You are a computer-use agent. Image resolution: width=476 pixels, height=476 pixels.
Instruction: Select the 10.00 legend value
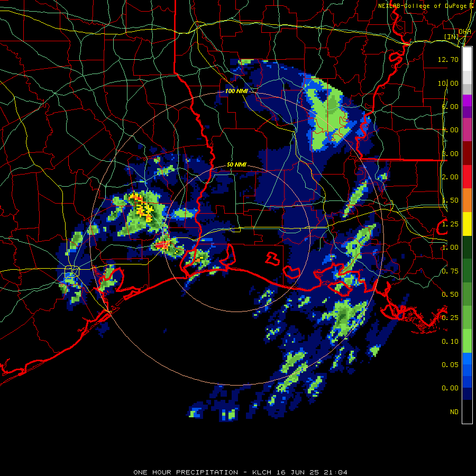point(448,83)
